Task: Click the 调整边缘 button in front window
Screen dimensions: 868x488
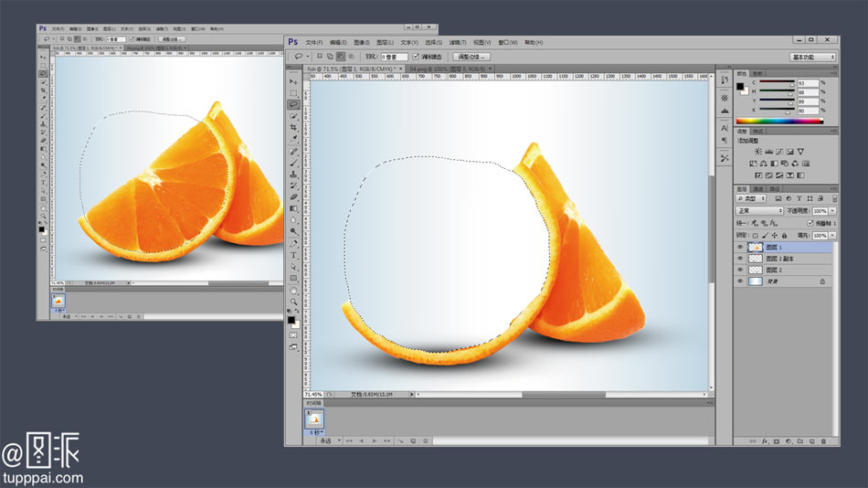Action: pos(470,57)
